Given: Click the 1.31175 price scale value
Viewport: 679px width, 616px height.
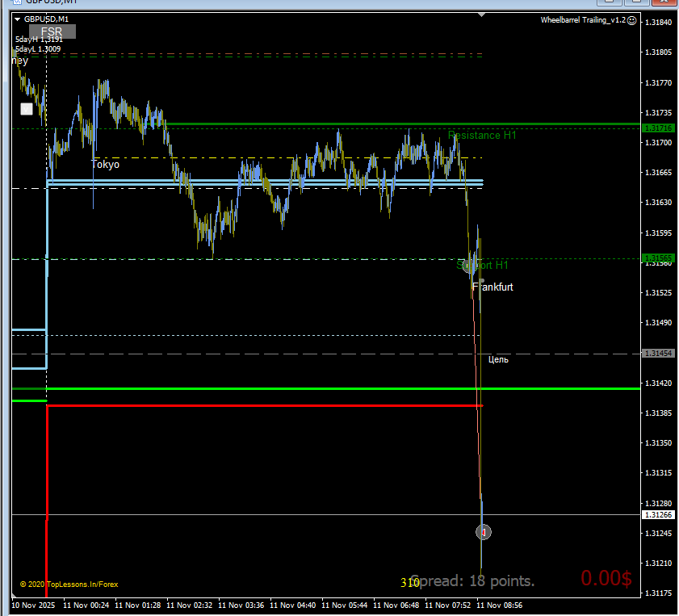Looking at the screenshot, I should pyautogui.click(x=658, y=593).
